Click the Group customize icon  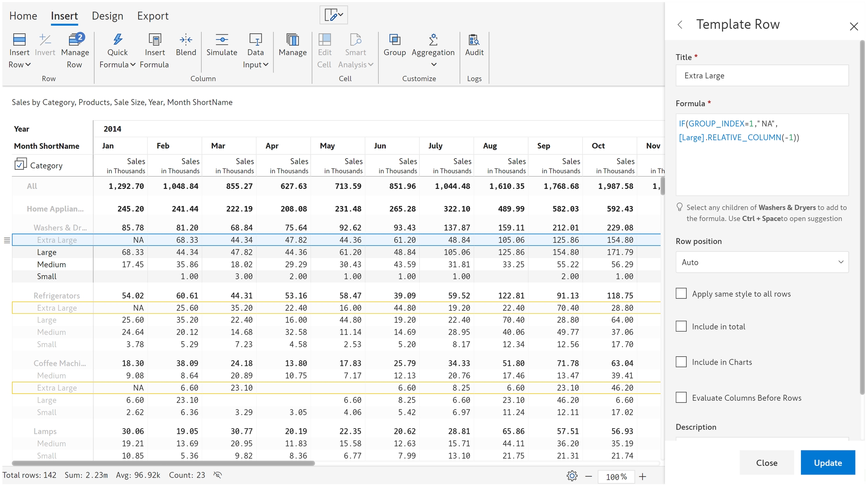(394, 40)
